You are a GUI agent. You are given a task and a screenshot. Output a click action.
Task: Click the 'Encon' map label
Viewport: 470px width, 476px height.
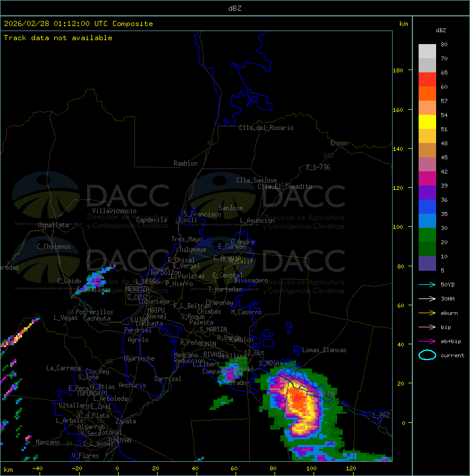coord(339,143)
